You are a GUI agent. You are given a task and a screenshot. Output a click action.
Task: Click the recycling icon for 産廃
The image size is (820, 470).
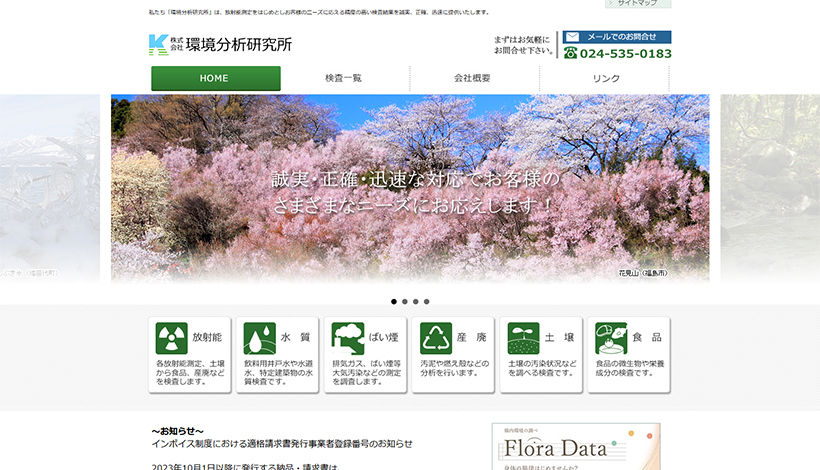pyautogui.click(x=436, y=338)
